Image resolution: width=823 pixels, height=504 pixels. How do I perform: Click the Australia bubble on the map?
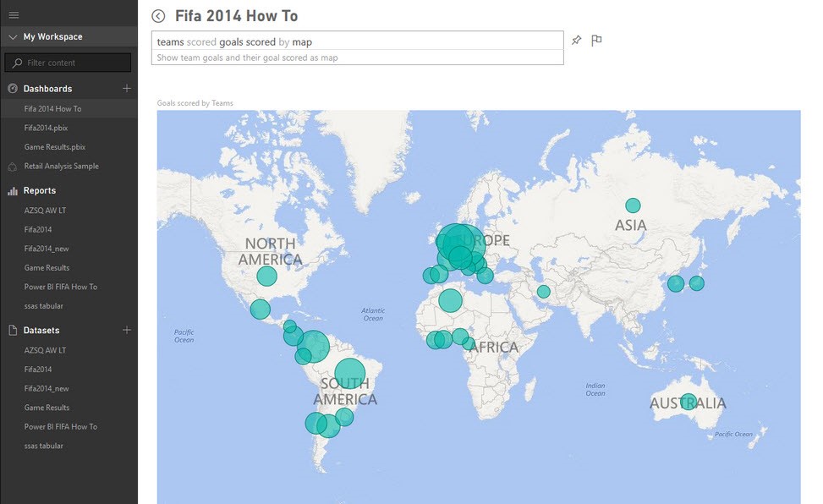[689, 402]
